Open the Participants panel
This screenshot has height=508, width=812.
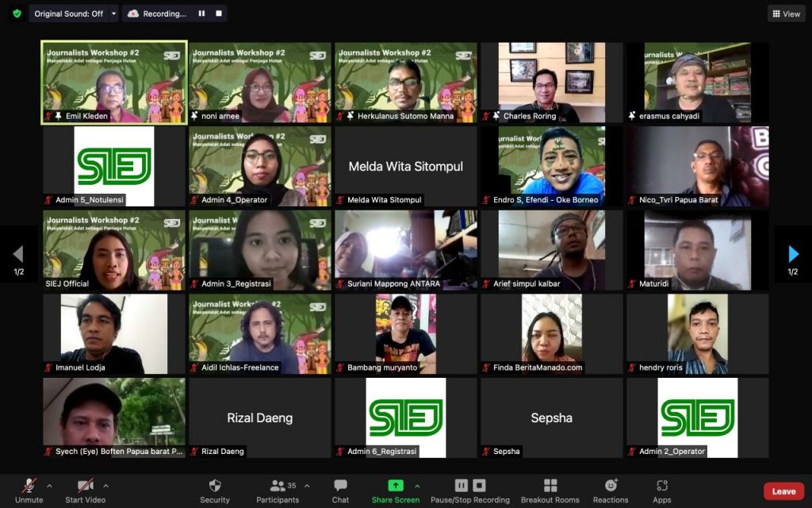[278, 491]
